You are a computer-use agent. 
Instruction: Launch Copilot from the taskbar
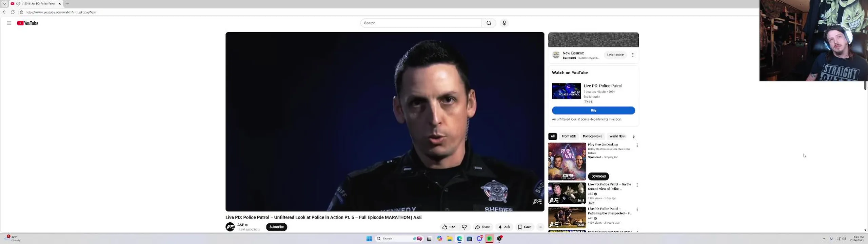point(439,239)
